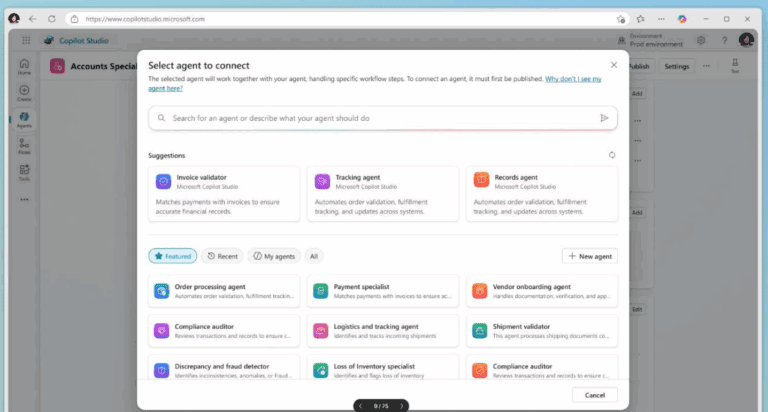Select the All filter tab
The height and width of the screenshot is (412, 768).
[314, 256]
